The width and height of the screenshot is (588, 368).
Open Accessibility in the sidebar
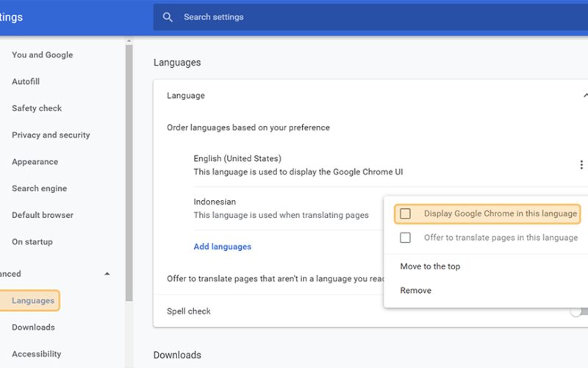click(36, 354)
